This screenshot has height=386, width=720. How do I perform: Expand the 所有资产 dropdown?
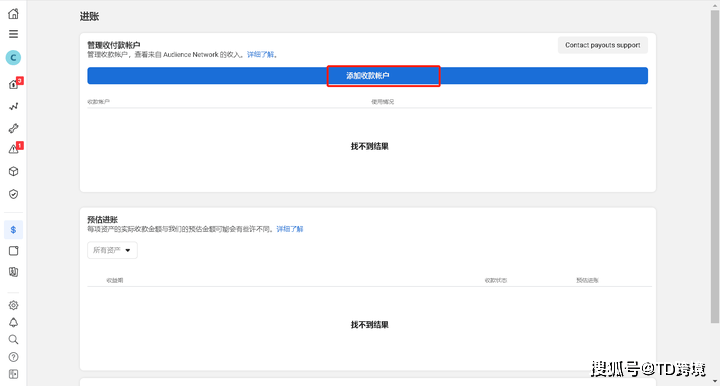tap(112, 250)
